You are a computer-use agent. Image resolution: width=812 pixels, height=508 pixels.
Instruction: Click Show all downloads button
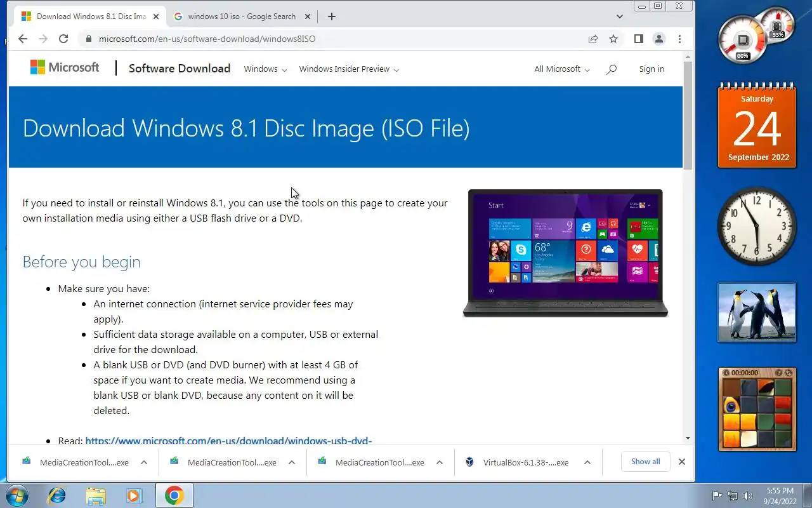(645, 462)
